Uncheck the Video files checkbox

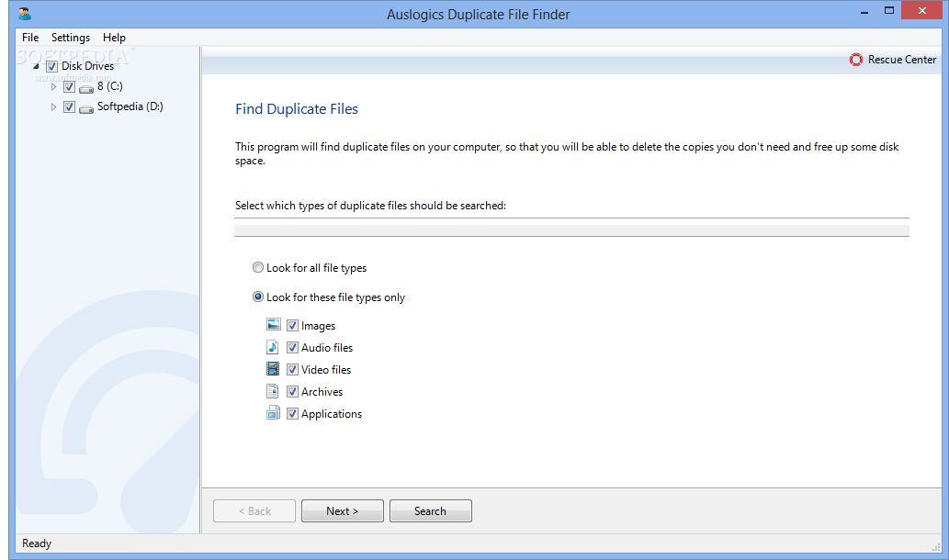(x=292, y=369)
